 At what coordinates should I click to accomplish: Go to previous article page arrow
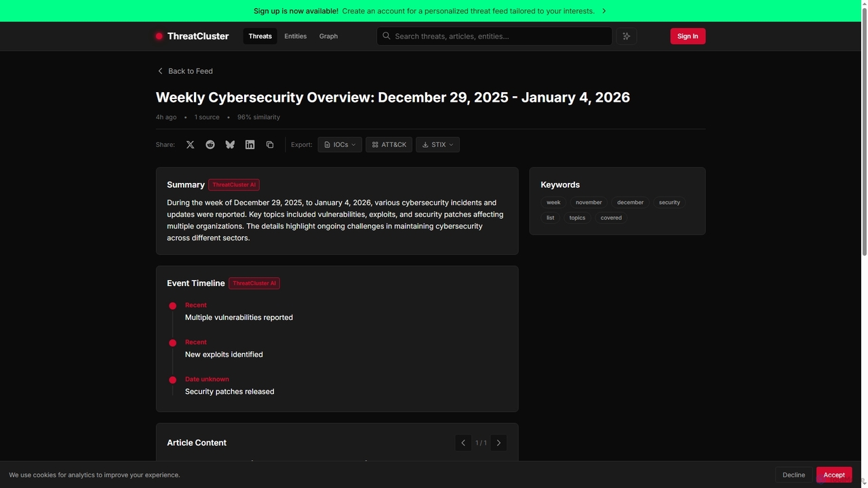coord(463,443)
